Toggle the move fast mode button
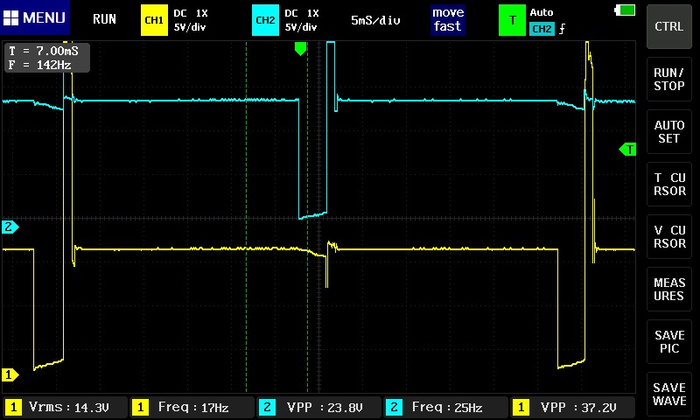The width and height of the screenshot is (700, 420). click(448, 19)
